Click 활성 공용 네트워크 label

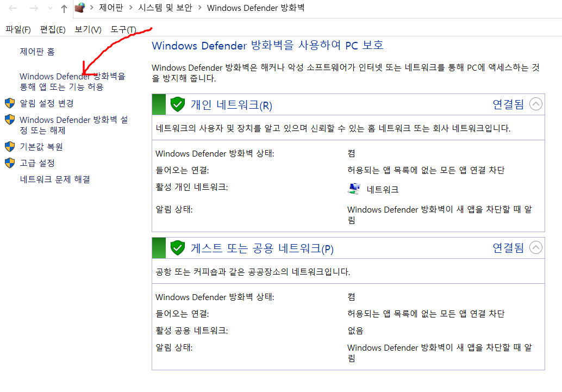point(192,331)
